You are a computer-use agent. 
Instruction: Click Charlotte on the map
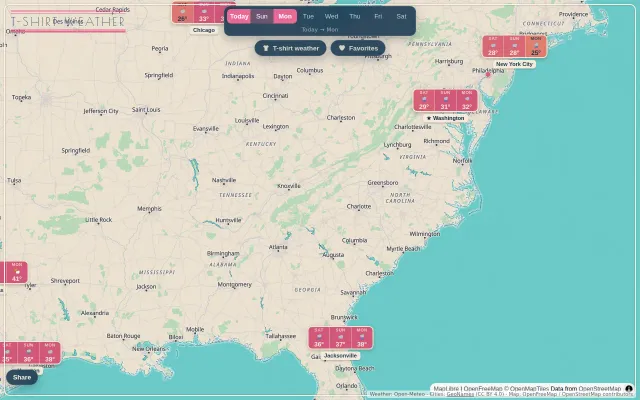tap(359, 207)
